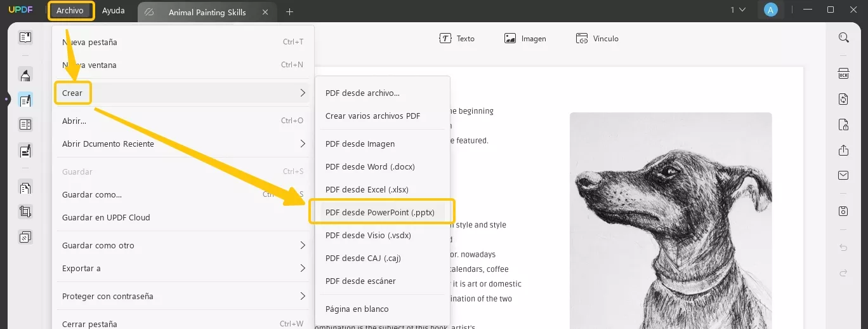
Task: Select PDF desde Visio (.vsdx)
Action: pos(383,235)
